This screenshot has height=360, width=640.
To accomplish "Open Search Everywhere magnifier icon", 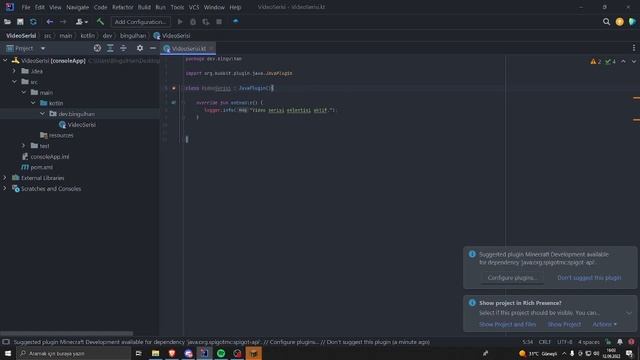I will [x=606, y=22].
